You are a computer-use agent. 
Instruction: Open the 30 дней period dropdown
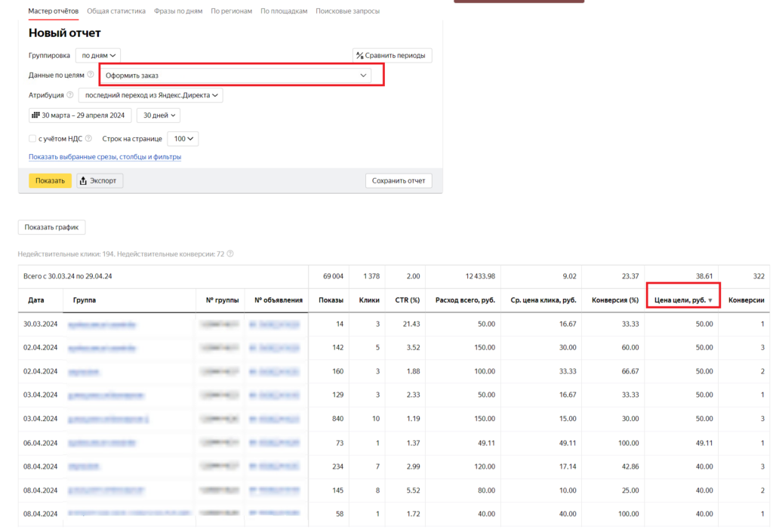point(159,115)
